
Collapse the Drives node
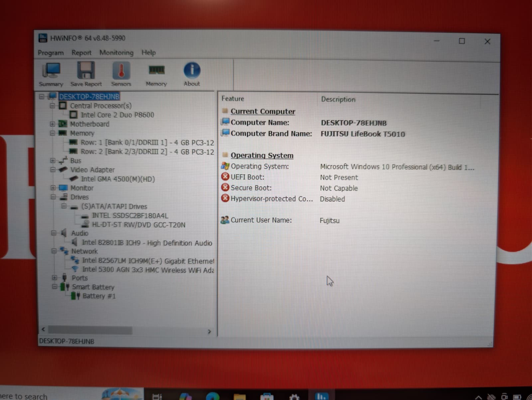pyautogui.click(x=53, y=197)
